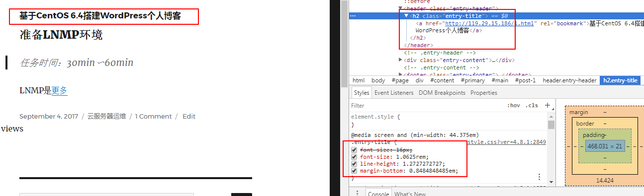The height and width of the screenshot is (196, 644).
Task: Click the Edit post link
Action: [189, 116]
